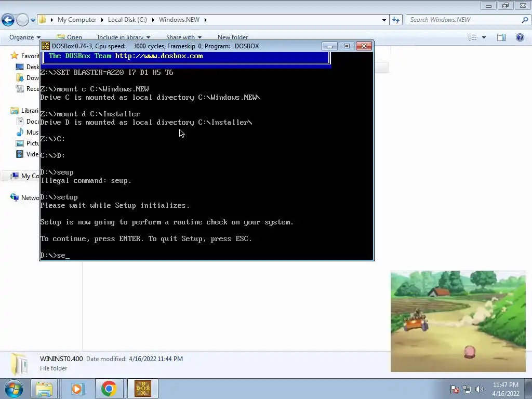Click the DOSBox command prompt line 'D:\>se'
Viewport: 532px width, 399px height.
55,256
